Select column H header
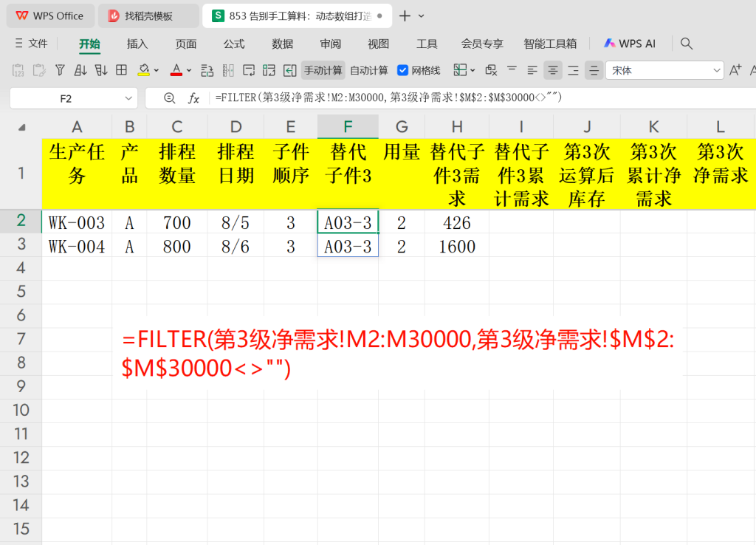756x545 pixels. point(456,127)
